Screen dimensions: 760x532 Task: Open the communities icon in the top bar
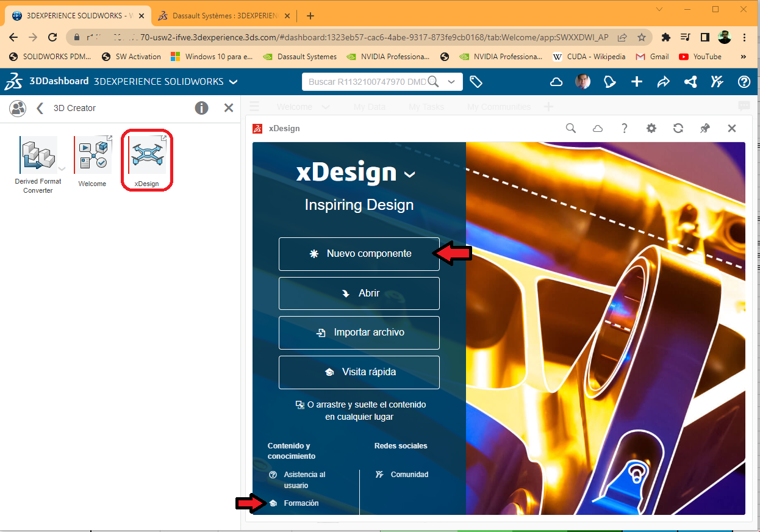[x=717, y=82]
